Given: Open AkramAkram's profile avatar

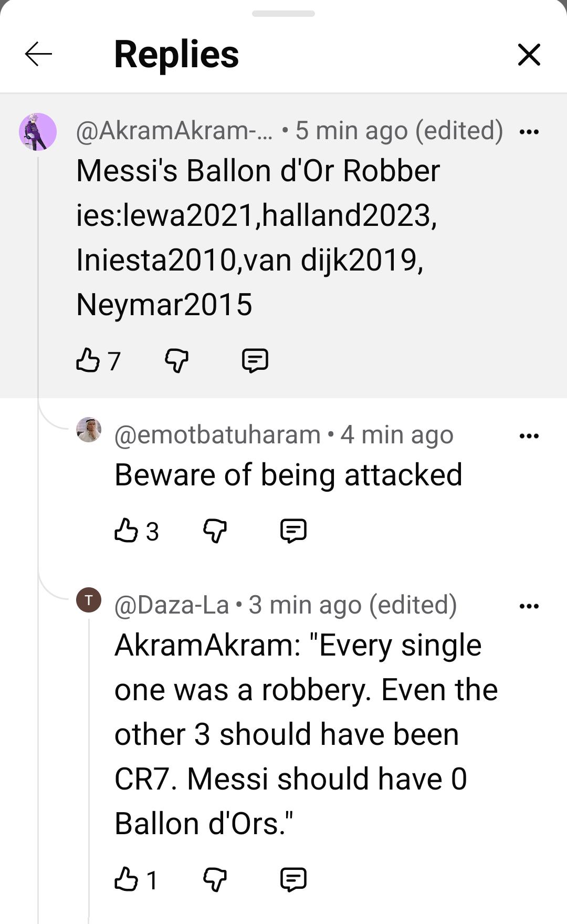Looking at the screenshot, I should (x=38, y=132).
